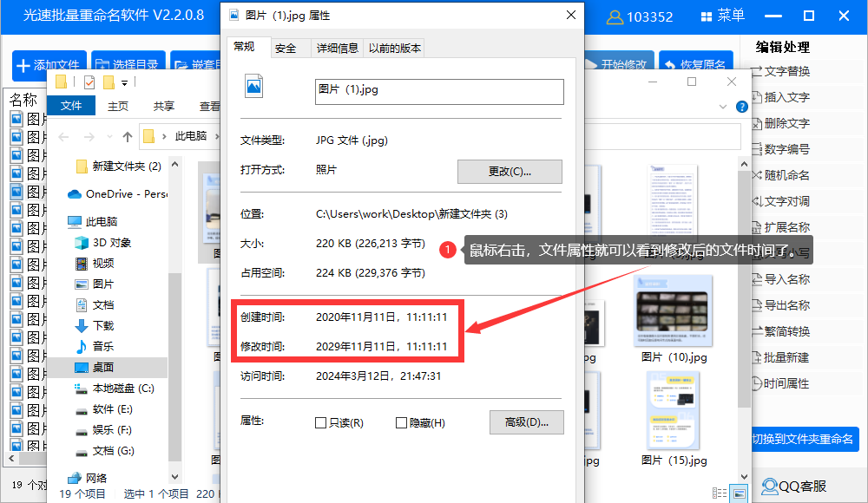
Task: Open the user account 103352
Action: point(640,16)
